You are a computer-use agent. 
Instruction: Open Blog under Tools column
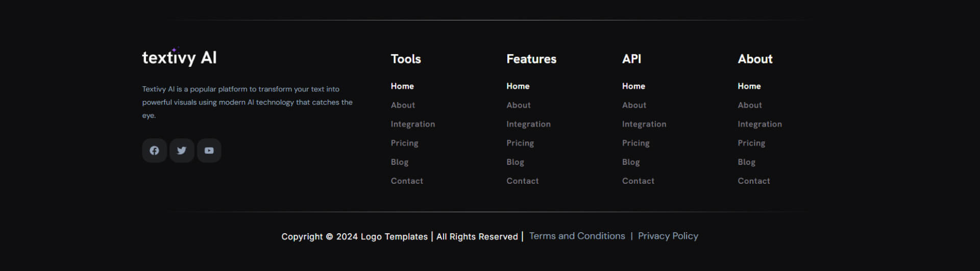(400, 162)
